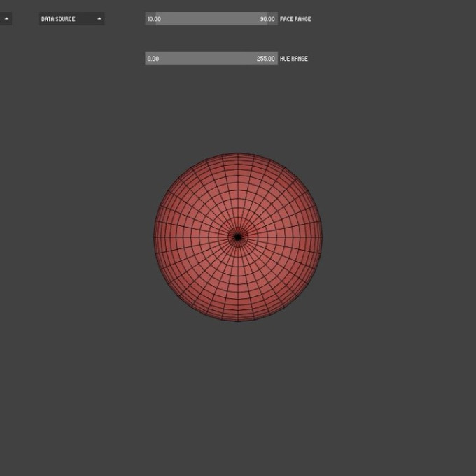The width and height of the screenshot is (476, 476).
Task: Click the top edge of the red sphere
Action: coord(238,155)
